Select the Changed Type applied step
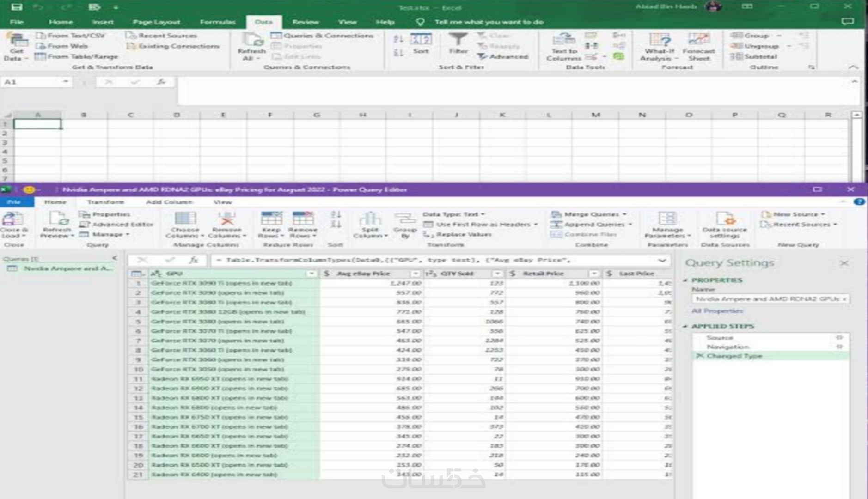The width and height of the screenshot is (868, 499). tap(770, 356)
